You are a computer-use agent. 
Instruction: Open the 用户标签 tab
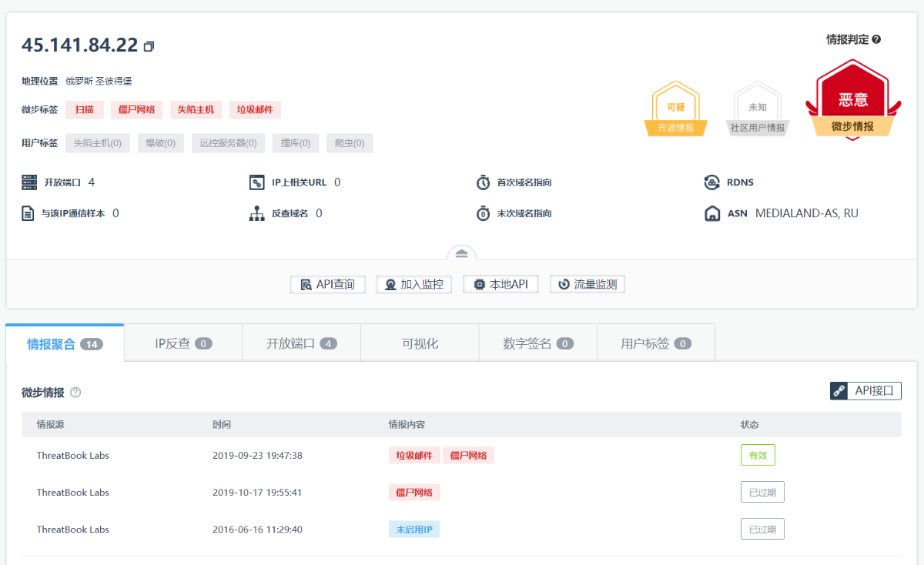click(x=656, y=343)
